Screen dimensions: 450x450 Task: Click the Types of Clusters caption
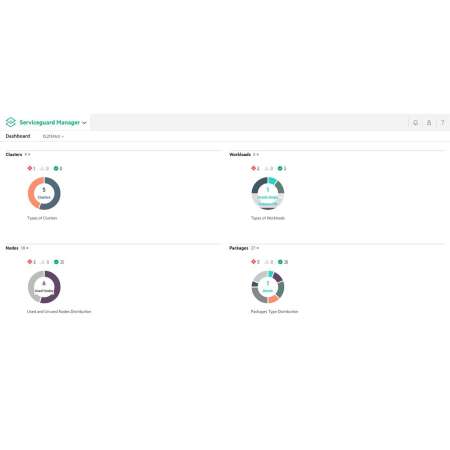coord(42,218)
